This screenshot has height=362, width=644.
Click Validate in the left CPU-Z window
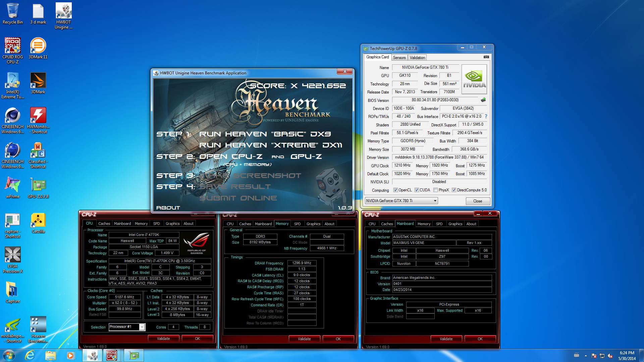tap(163, 339)
